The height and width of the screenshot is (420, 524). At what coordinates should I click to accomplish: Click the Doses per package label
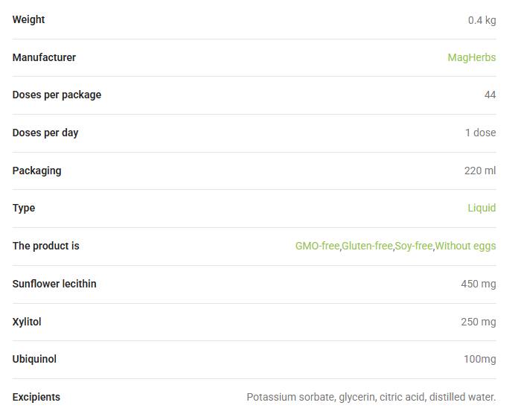click(57, 95)
